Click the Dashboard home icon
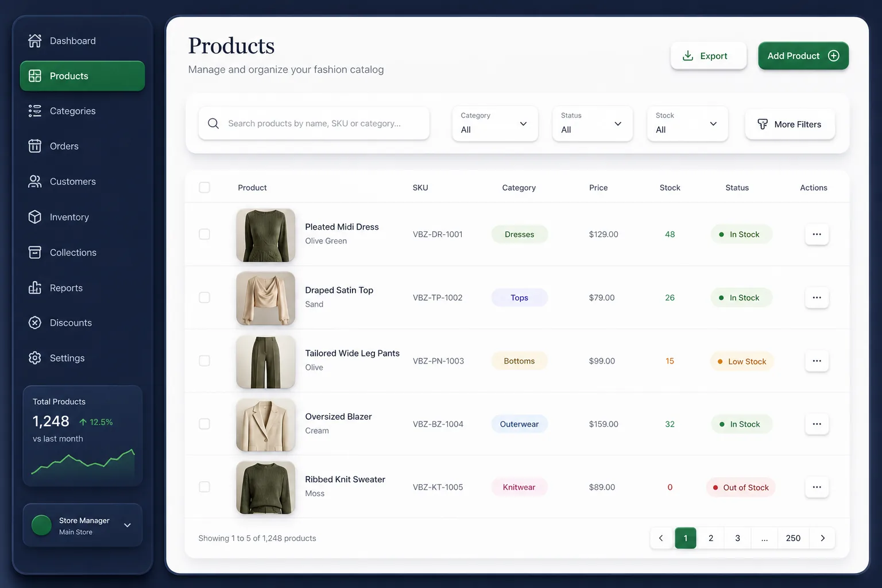Screen dimensions: 882x588 (35, 41)
